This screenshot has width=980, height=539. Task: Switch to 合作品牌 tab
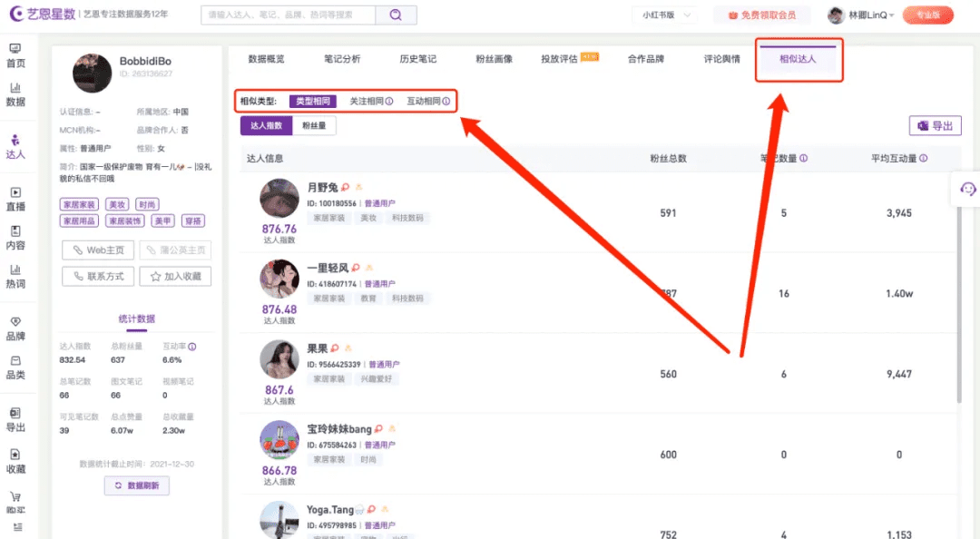pyautogui.click(x=646, y=59)
